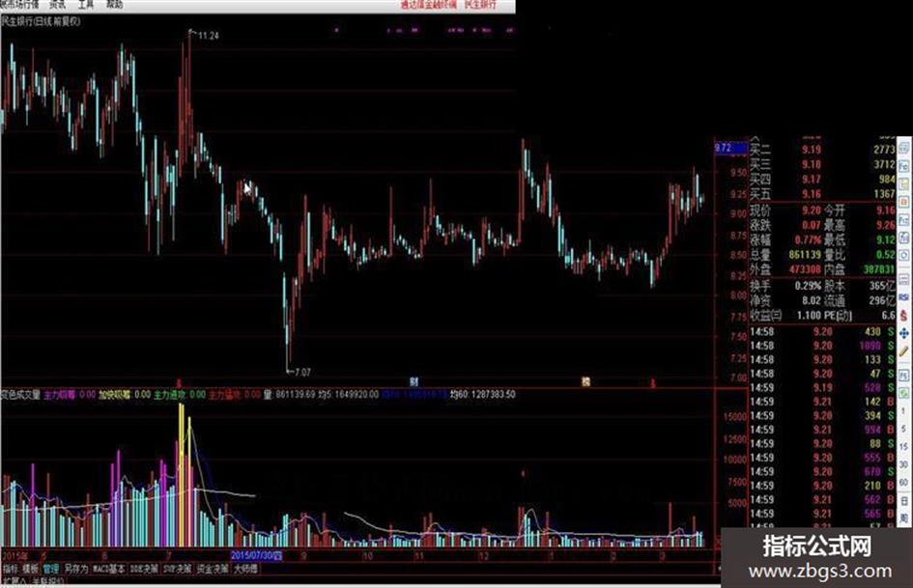Click the RSI indicator icon in sidebar
This screenshot has height=588, width=913.
pyautogui.click(x=903, y=297)
